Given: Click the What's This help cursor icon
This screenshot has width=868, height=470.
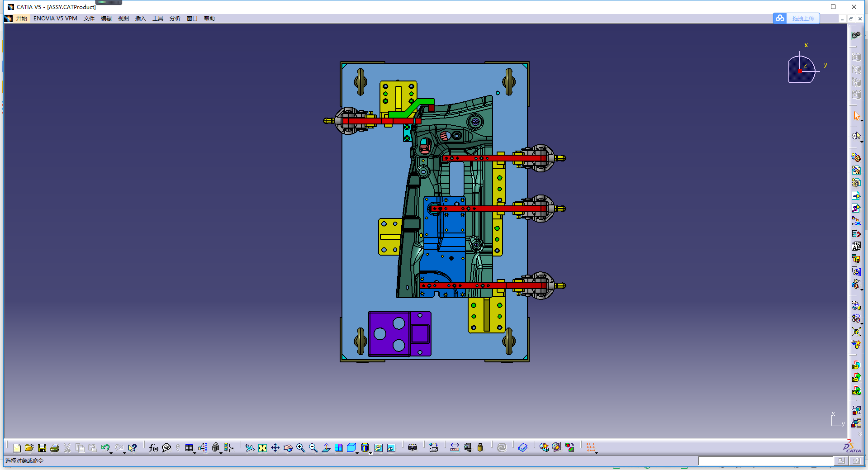Looking at the screenshot, I should (x=132, y=448).
